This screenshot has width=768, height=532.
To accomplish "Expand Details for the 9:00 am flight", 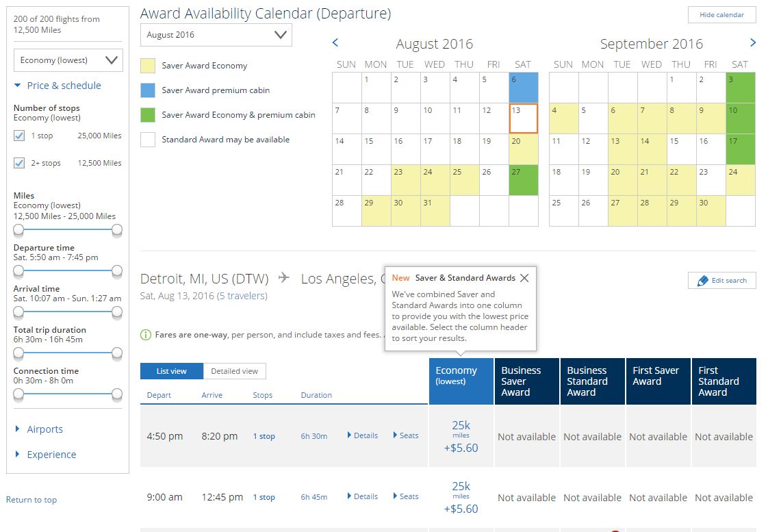I will [x=363, y=496].
